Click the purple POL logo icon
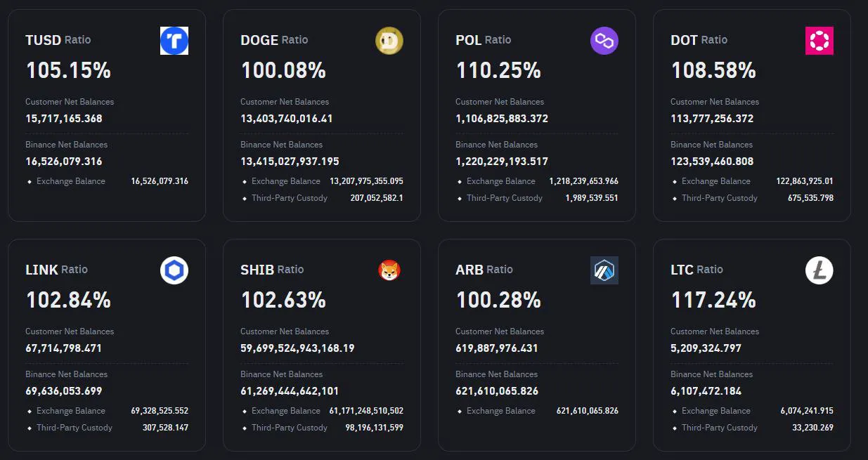 coord(604,41)
